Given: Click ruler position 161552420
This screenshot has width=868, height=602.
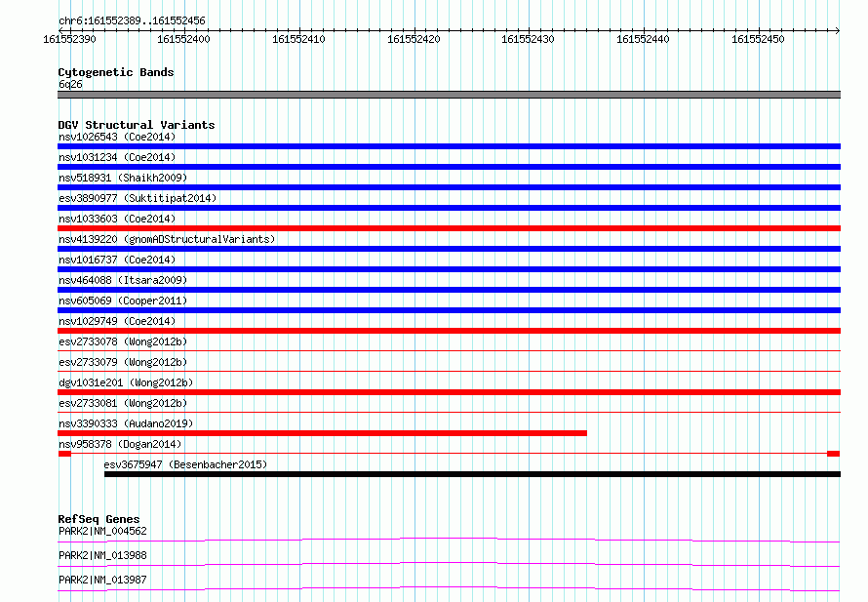Looking at the screenshot, I should click(414, 39).
